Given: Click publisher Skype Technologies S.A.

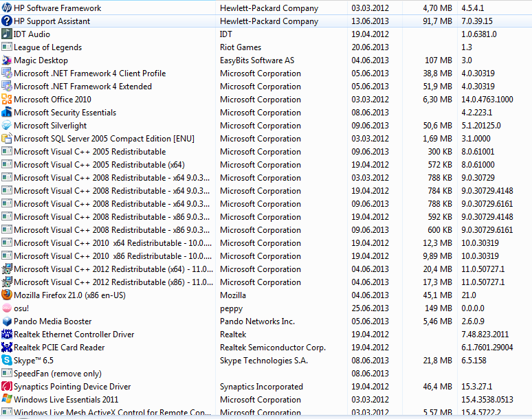Looking at the screenshot, I should point(264,361).
